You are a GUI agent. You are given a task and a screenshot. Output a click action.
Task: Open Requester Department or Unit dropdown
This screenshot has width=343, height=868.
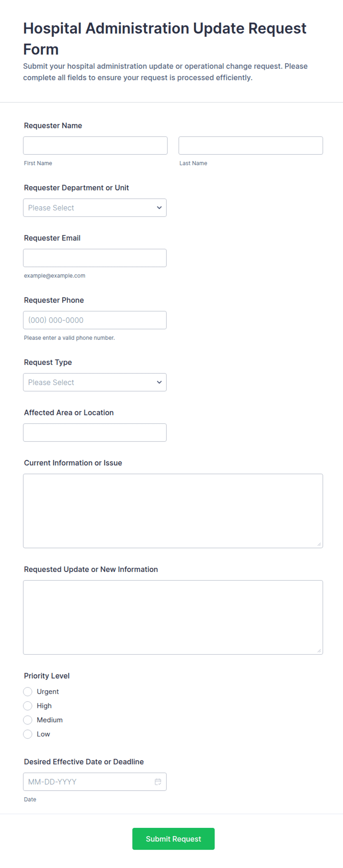95,208
